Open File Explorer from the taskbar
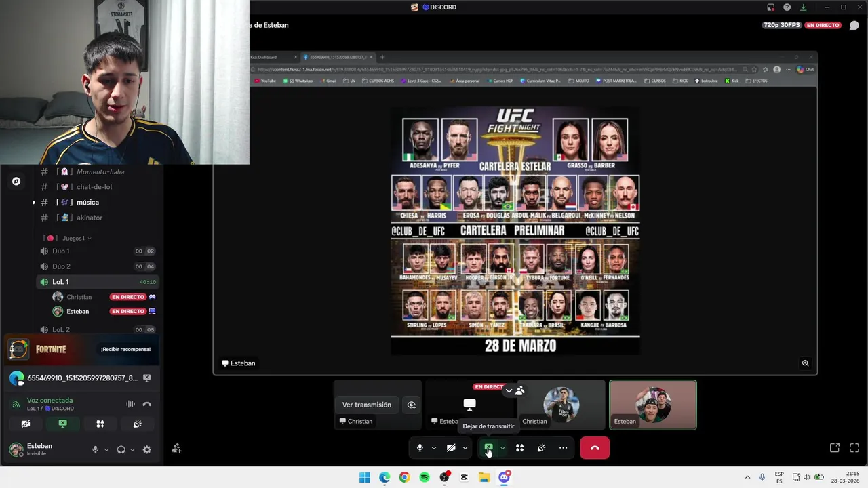 point(484,477)
